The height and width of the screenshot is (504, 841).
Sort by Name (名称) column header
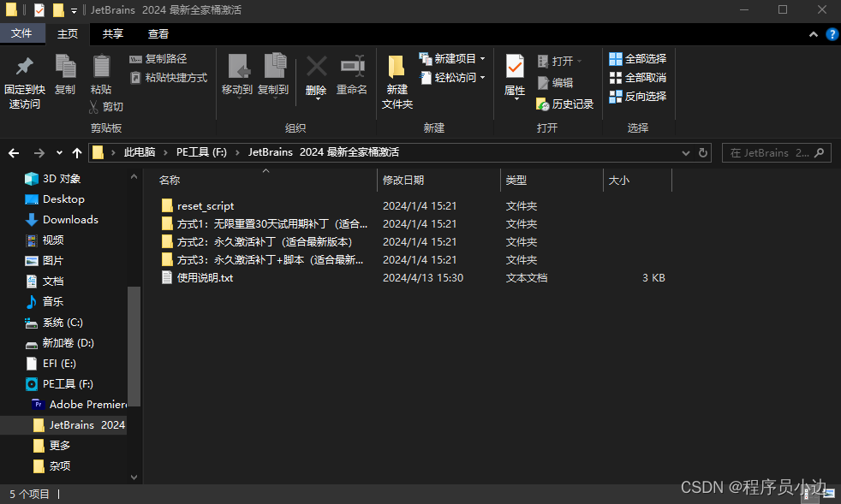point(261,181)
